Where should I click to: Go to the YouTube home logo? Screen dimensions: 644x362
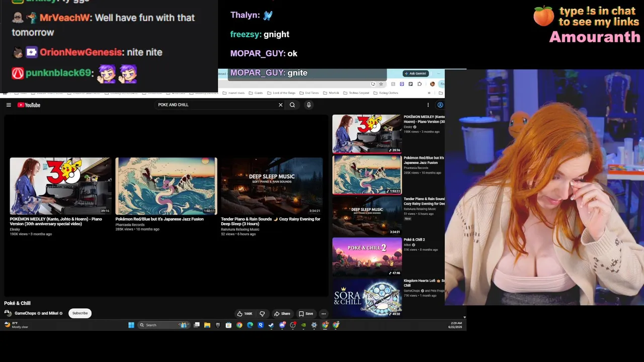pyautogui.click(x=29, y=105)
